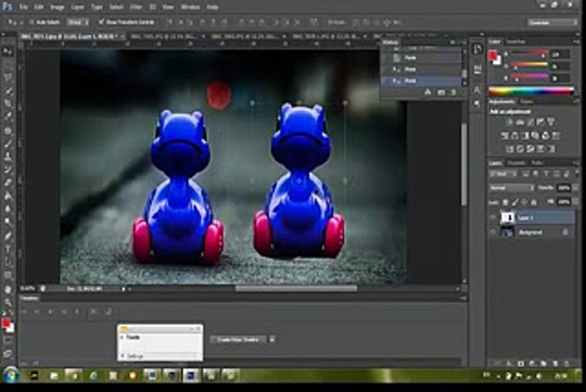The image size is (586, 392).
Task: Open the Group/Layer auto-select dropdown
Action: (78, 22)
